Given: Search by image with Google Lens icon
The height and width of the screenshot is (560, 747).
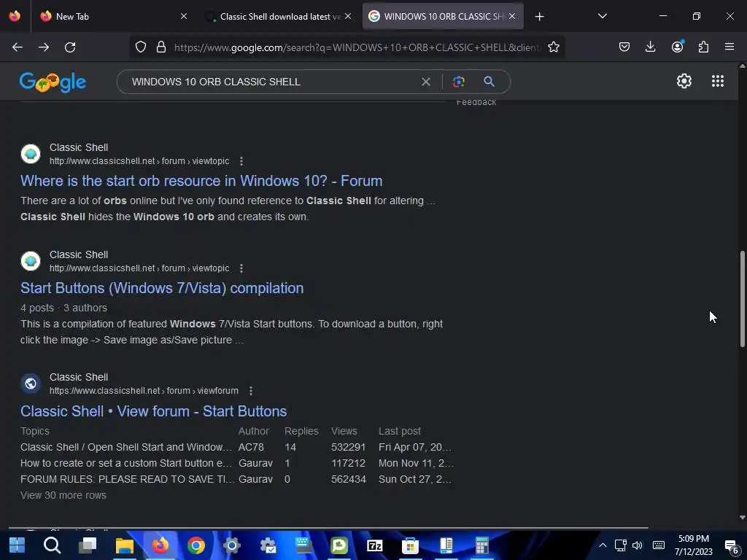Looking at the screenshot, I should pos(458,82).
